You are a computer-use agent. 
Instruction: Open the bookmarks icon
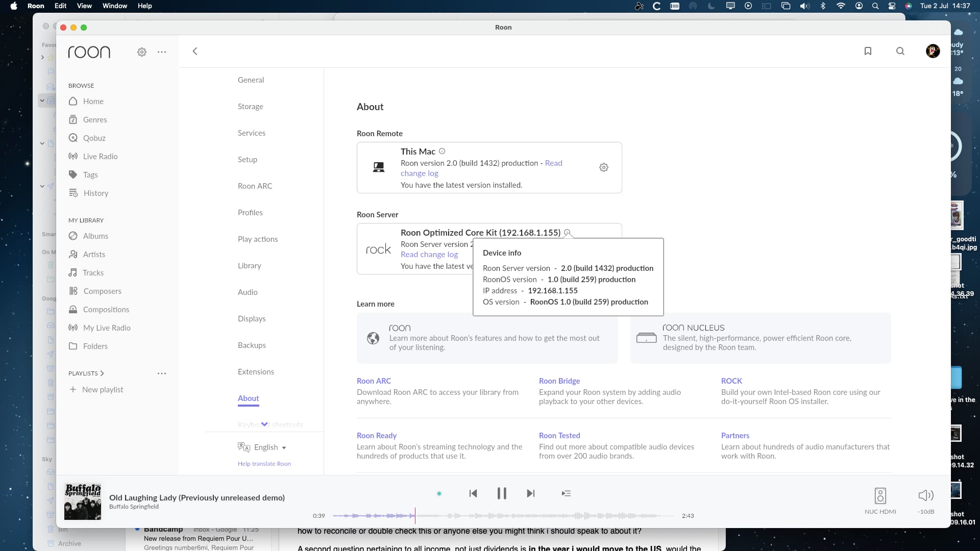(868, 51)
